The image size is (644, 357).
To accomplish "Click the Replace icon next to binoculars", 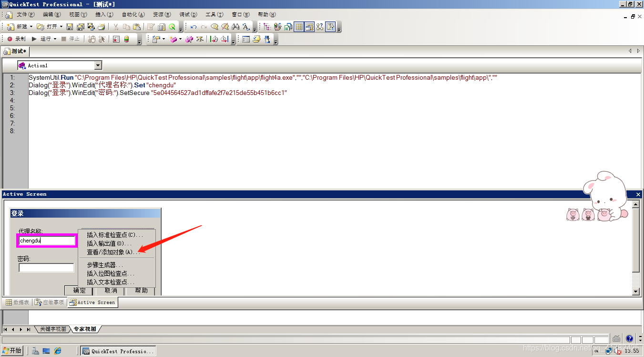I will pyautogui.click(x=246, y=27).
